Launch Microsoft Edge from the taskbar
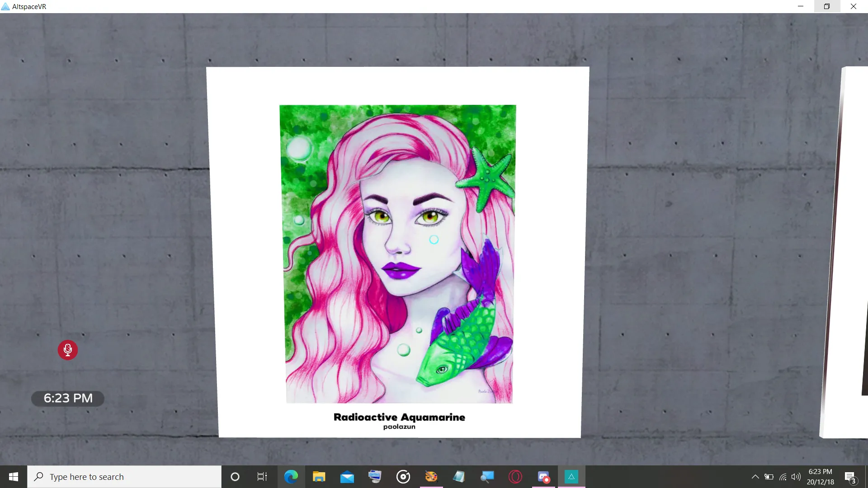The height and width of the screenshot is (488, 868). pyautogui.click(x=291, y=477)
